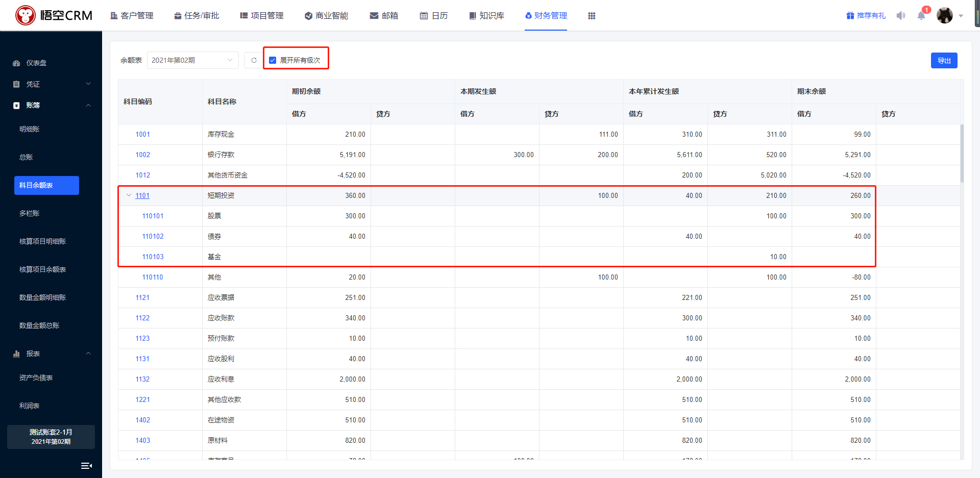Click the 推荐有礼 gift icon
The width and height of the screenshot is (980, 478).
[x=850, y=16]
